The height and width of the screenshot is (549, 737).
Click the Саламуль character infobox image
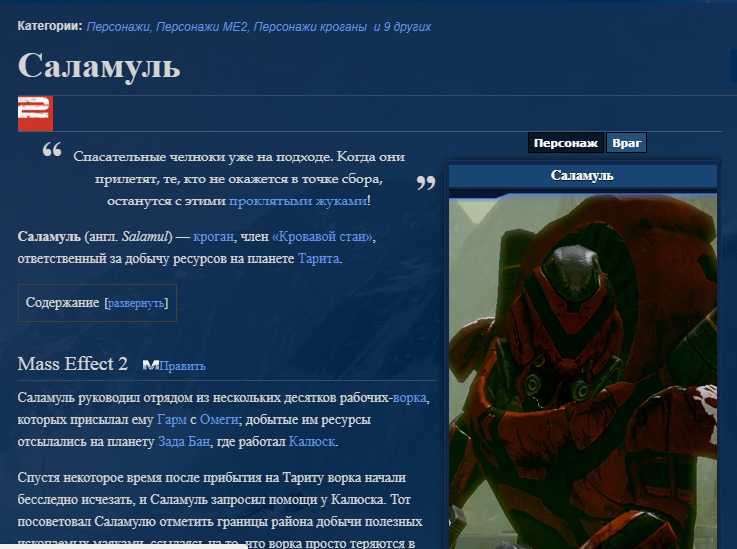583,371
